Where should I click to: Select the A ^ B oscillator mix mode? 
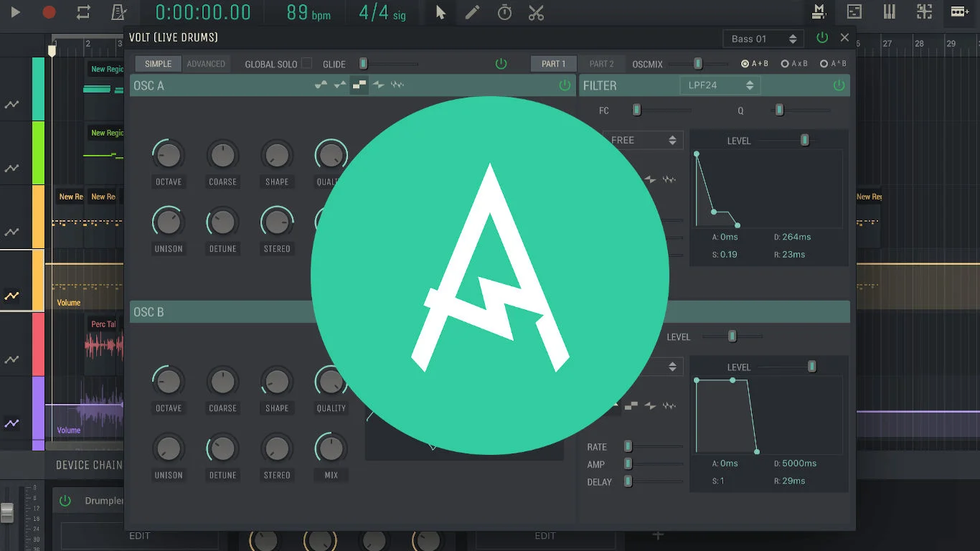coord(834,64)
